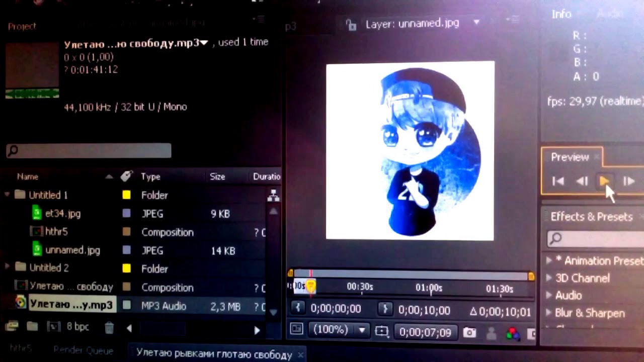Image resolution: width=644 pixels, height=362 pixels.
Task: Switch to the hthr5 timeline tab
Action: (21, 348)
